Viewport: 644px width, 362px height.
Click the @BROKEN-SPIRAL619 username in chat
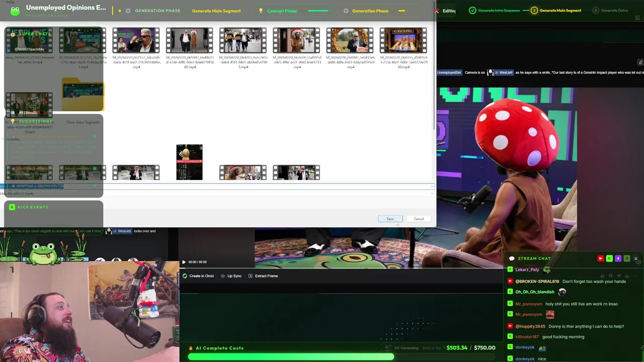coord(537,282)
